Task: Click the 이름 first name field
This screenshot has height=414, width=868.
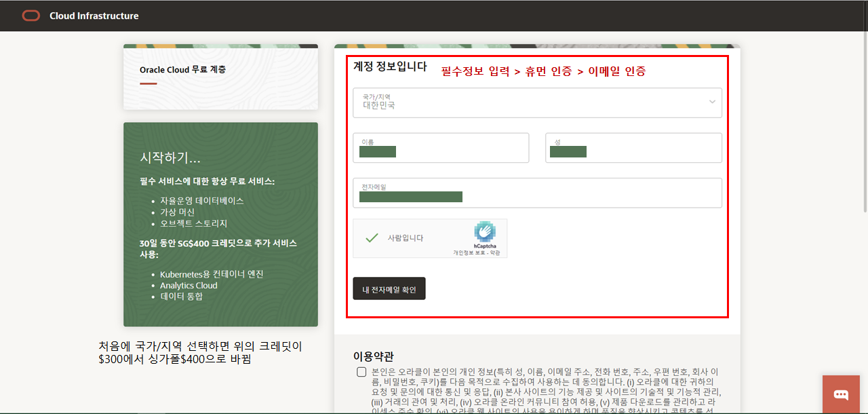Action: [441, 148]
